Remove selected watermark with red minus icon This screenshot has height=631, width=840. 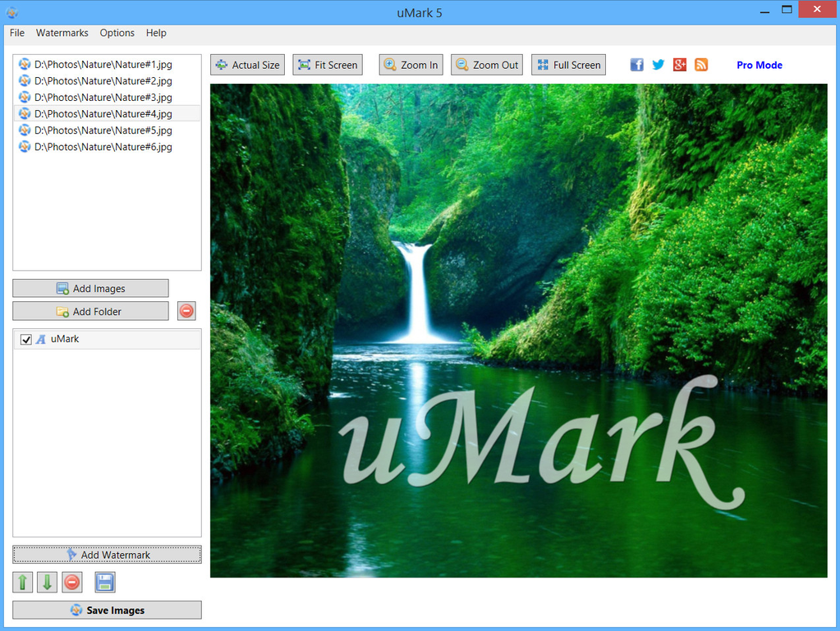(x=72, y=582)
